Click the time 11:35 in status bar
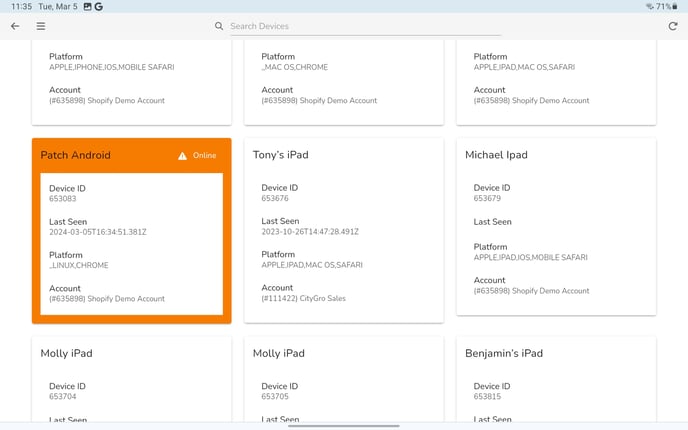688x430 pixels. point(21,7)
